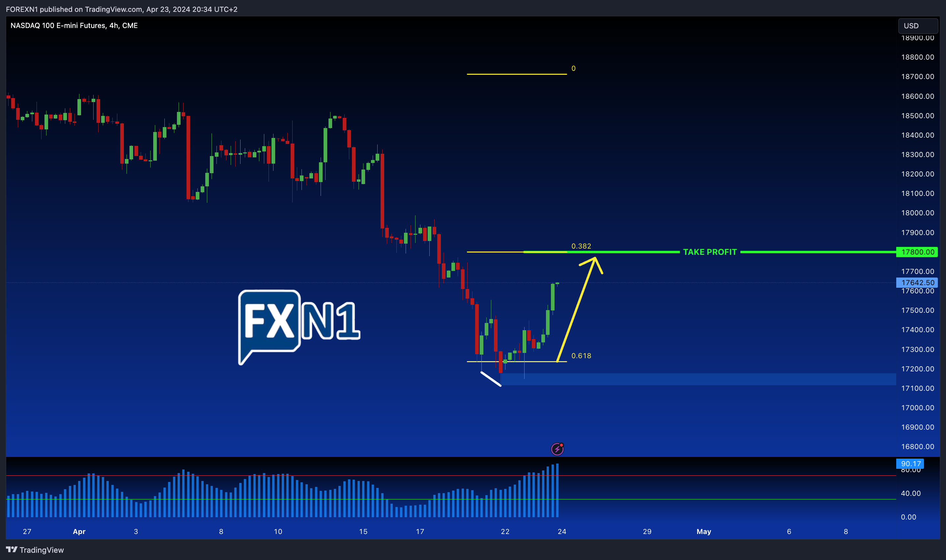This screenshot has height=560, width=946.
Task: Click the 0.382 Fibonacci level label
Action: click(x=581, y=246)
